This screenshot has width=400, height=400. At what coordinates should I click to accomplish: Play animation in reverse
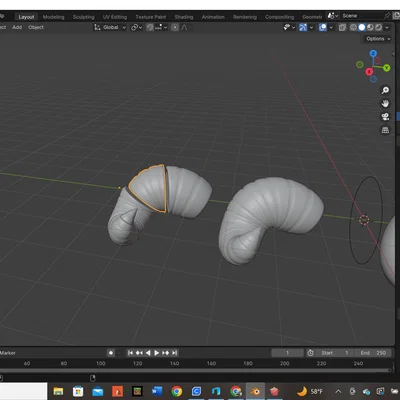pyautogui.click(x=148, y=353)
